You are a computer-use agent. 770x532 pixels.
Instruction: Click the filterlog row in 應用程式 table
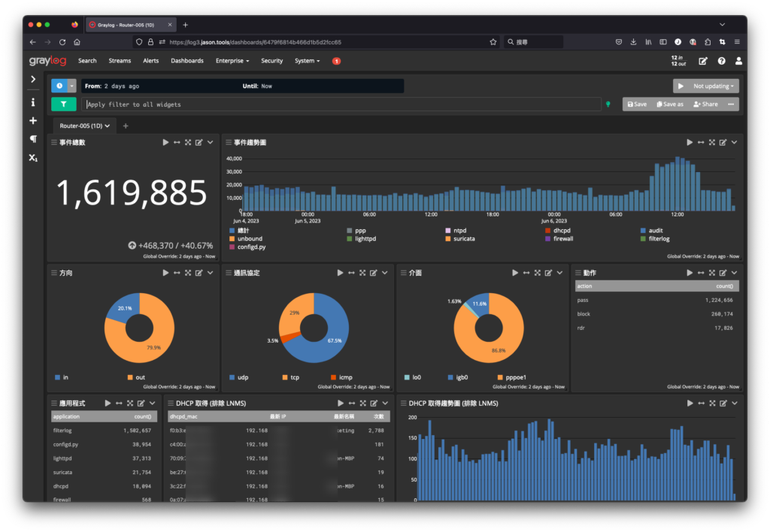point(104,431)
